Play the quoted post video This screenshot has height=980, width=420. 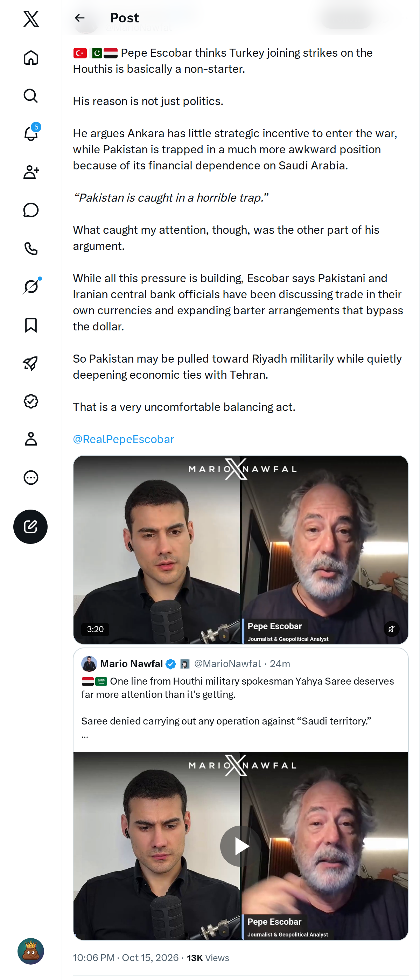(x=240, y=846)
